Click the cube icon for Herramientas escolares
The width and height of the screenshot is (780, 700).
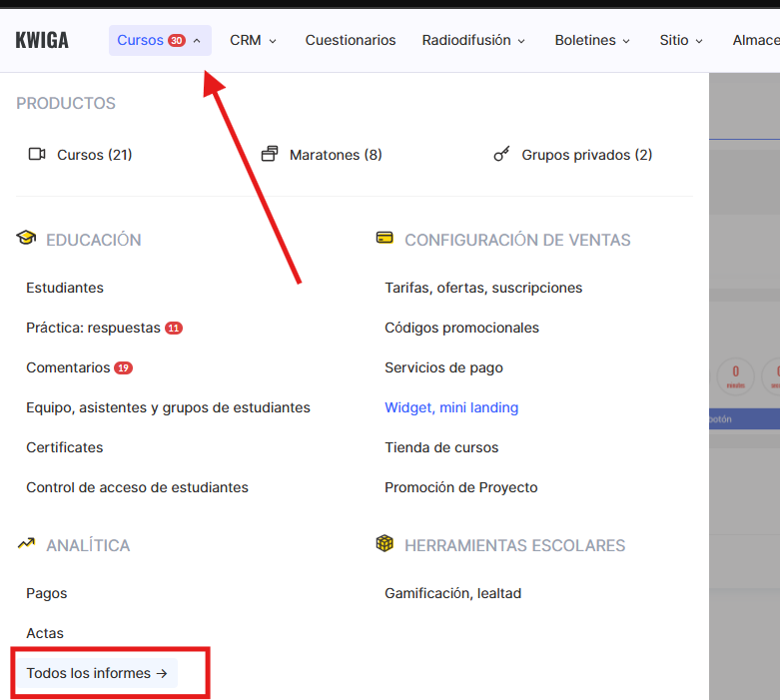(385, 544)
